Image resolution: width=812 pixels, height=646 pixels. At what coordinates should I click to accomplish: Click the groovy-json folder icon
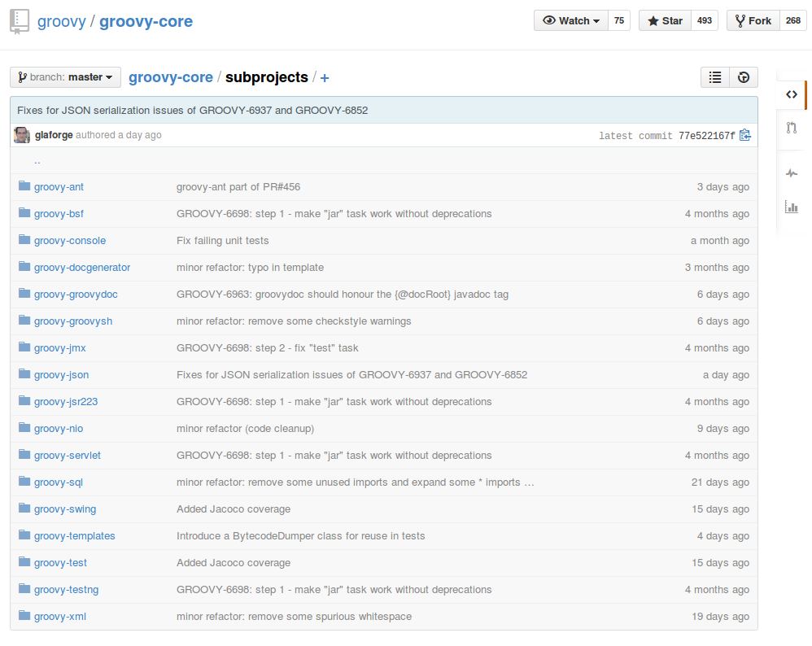coord(24,374)
